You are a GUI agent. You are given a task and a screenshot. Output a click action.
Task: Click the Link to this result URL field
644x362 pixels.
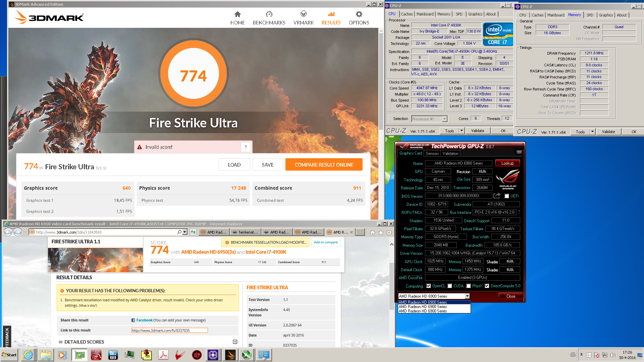(x=169, y=330)
